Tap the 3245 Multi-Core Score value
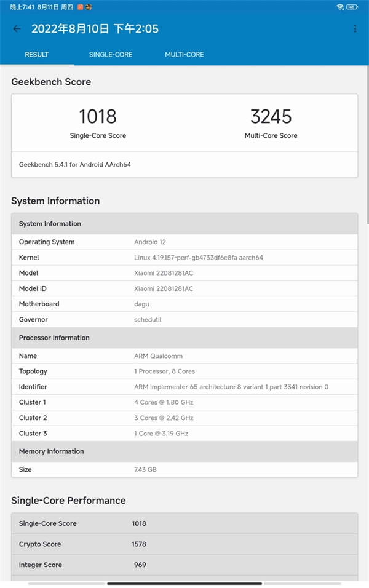The height and width of the screenshot is (588, 369). (x=271, y=116)
